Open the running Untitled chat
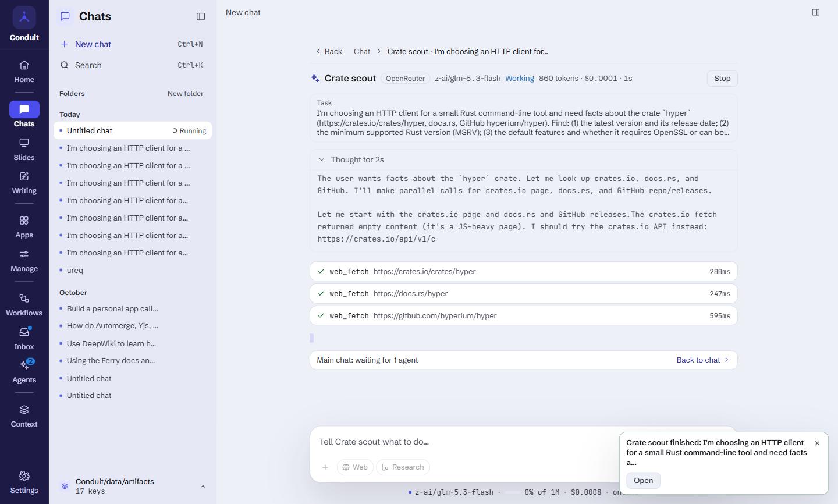This screenshot has height=504, width=838. (x=133, y=131)
